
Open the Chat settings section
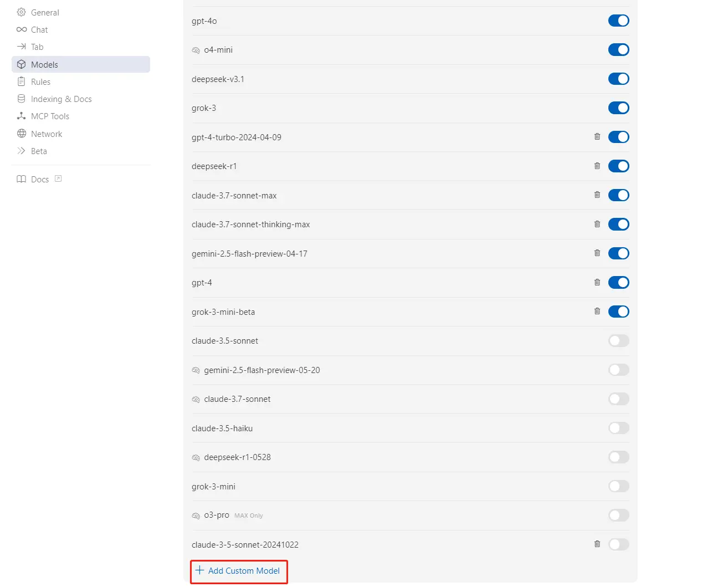pyautogui.click(x=81, y=29)
